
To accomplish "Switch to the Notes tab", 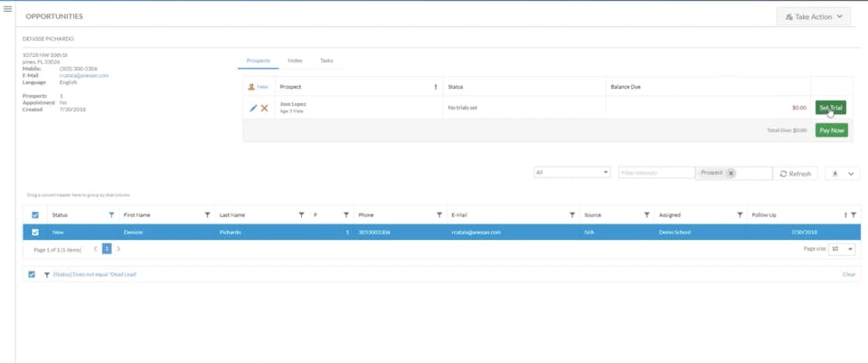I will [295, 61].
